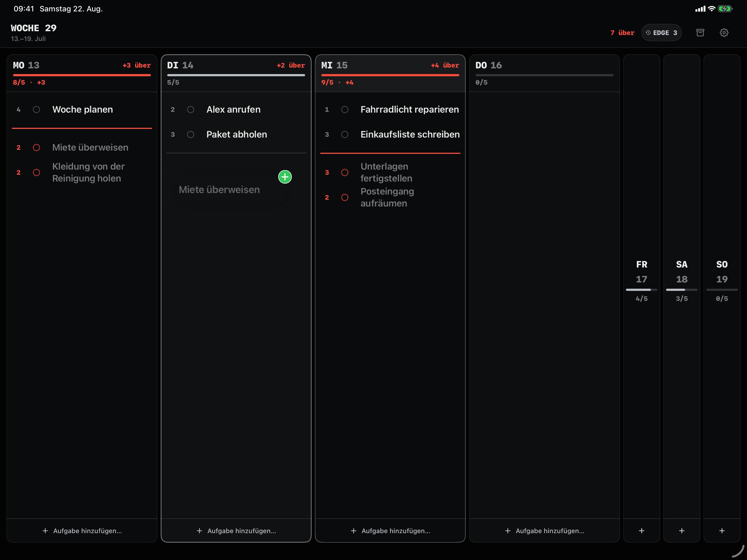Click Monday's red capacity bar

82,75
